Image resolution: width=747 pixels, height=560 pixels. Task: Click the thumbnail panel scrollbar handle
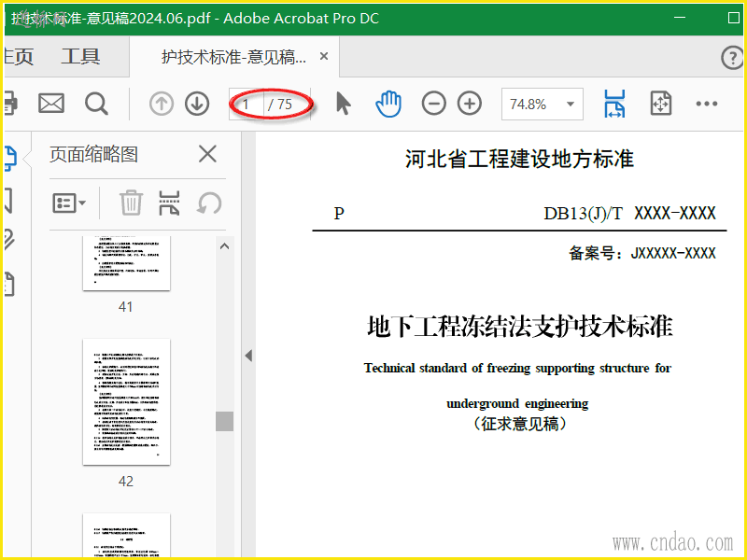pos(224,422)
